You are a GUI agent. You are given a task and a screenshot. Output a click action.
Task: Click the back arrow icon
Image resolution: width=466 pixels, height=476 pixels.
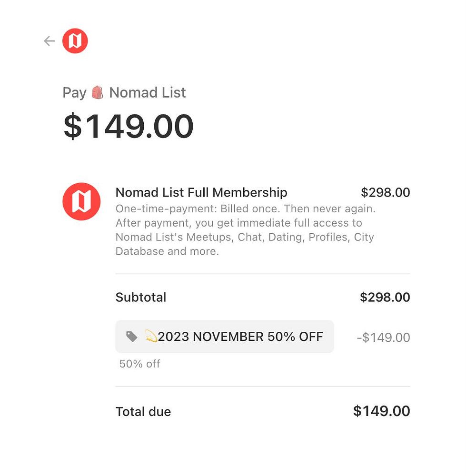tap(50, 41)
